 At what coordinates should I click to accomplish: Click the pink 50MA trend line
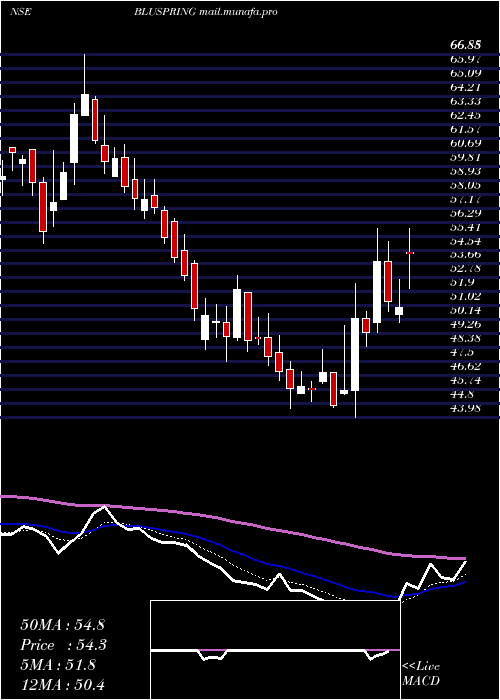[232, 521]
